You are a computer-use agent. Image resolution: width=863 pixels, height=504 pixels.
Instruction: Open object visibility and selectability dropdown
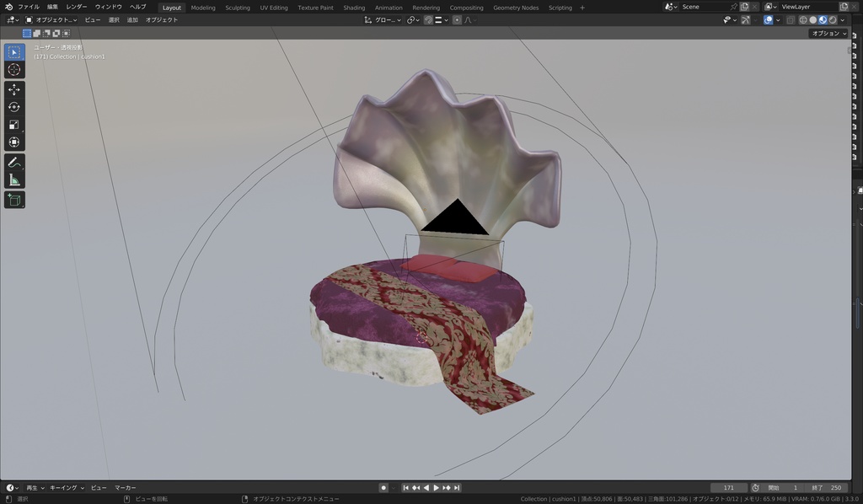[730, 20]
